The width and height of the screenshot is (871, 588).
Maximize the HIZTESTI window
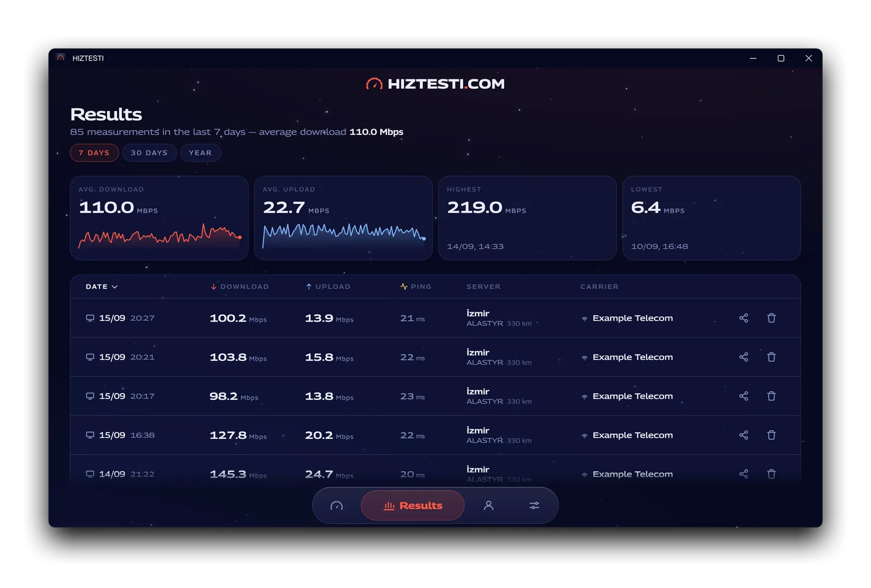click(x=781, y=58)
